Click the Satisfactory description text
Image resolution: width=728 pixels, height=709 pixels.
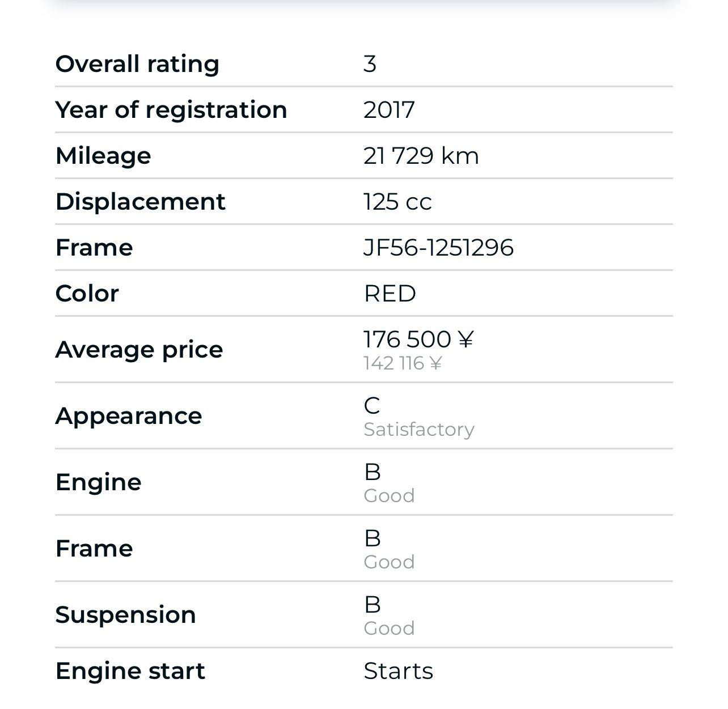pos(418,430)
